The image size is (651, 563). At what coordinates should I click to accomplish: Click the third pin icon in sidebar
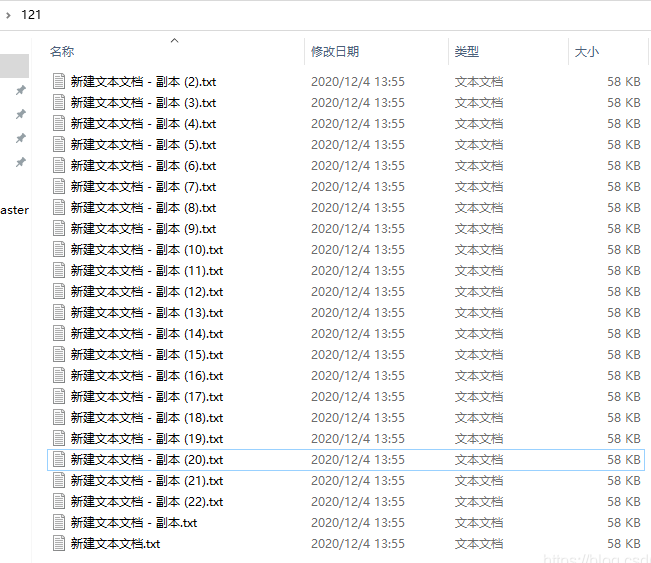(x=21, y=138)
